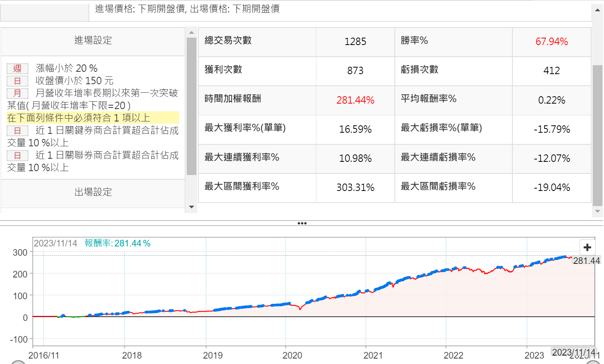Click the 月 badge beside 月營收年增率 condition
The width and height of the screenshot is (604, 364).
click(x=17, y=94)
